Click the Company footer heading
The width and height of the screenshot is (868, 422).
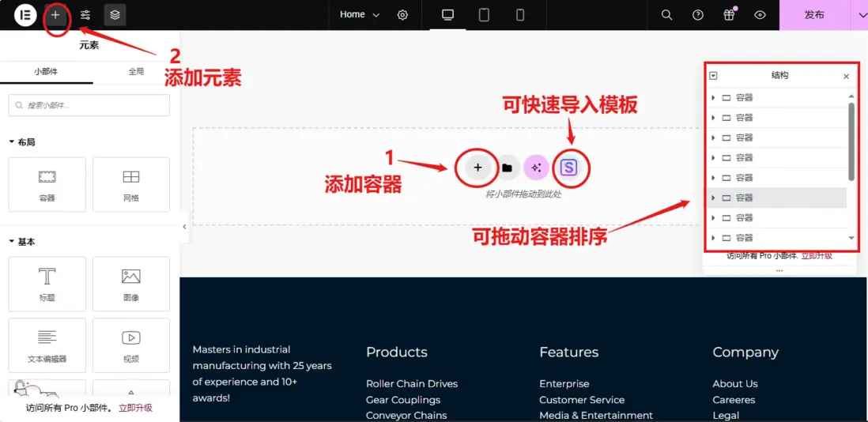point(745,352)
